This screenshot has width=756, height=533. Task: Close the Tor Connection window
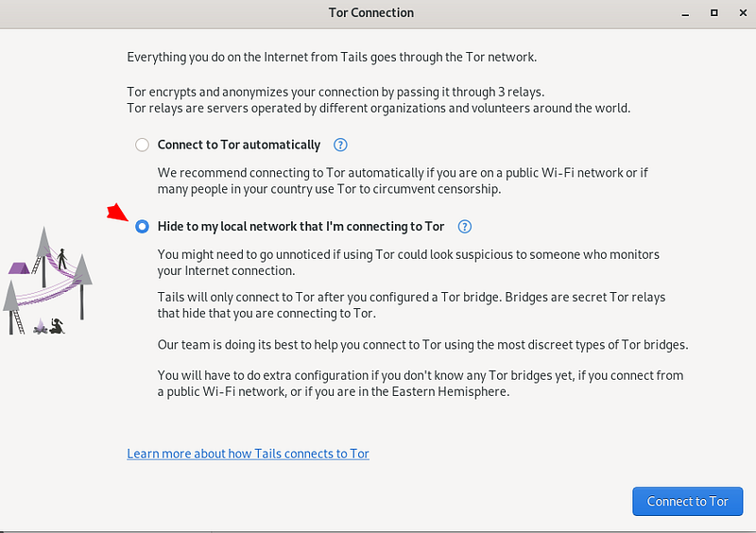pos(743,13)
